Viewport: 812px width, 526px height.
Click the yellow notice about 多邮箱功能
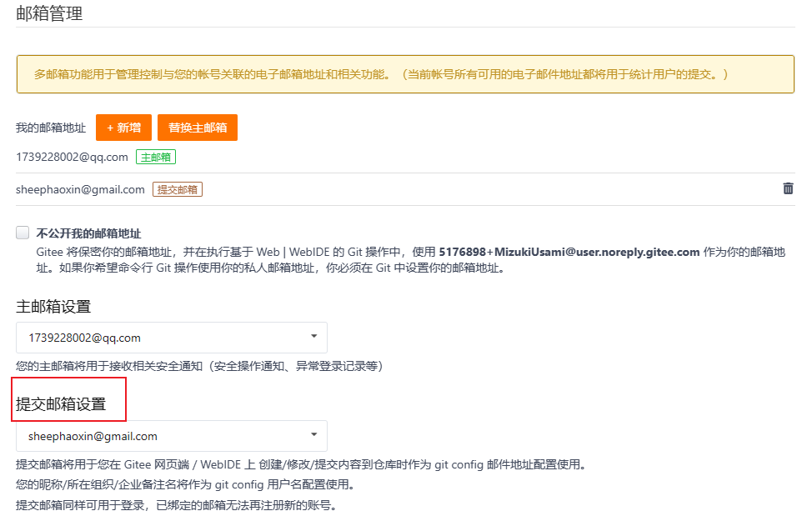point(405,74)
